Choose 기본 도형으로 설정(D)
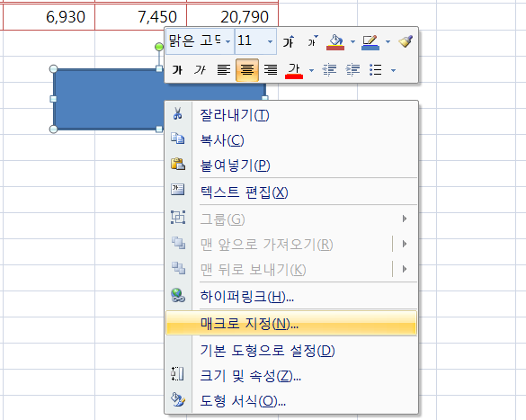 pyautogui.click(x=291, y=351)
